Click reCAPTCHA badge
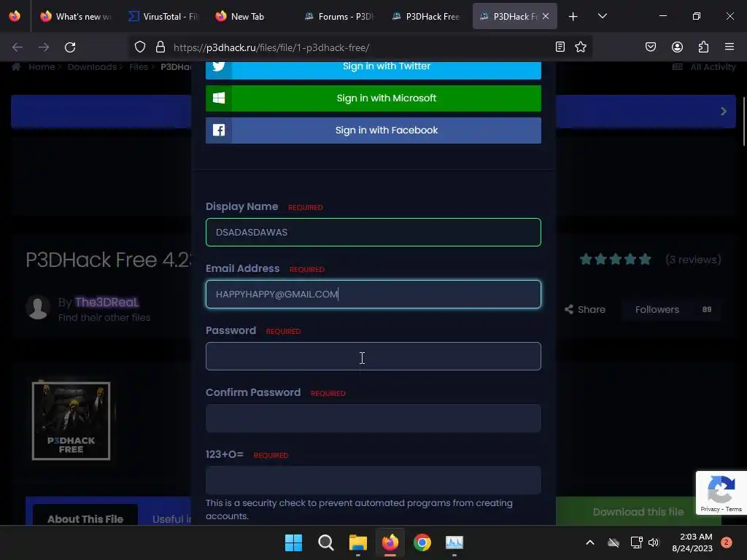The height and width of the screenshot is (560, 747). tap(721, 493)
